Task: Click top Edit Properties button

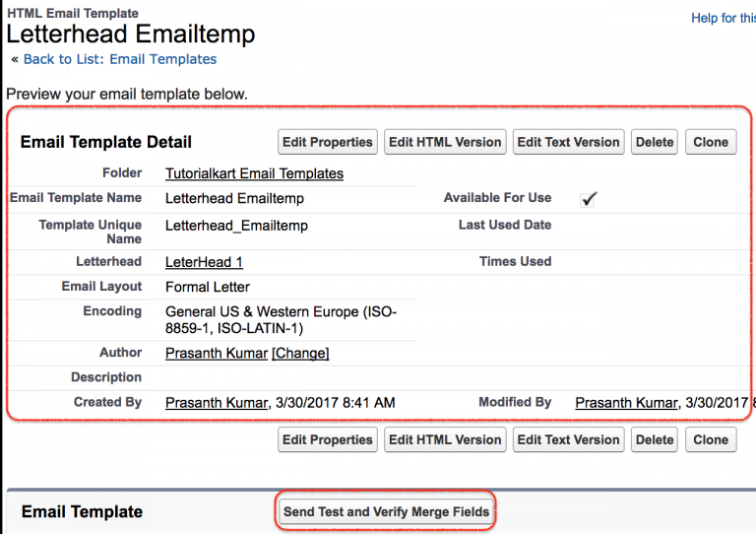Action: [327, 142]
